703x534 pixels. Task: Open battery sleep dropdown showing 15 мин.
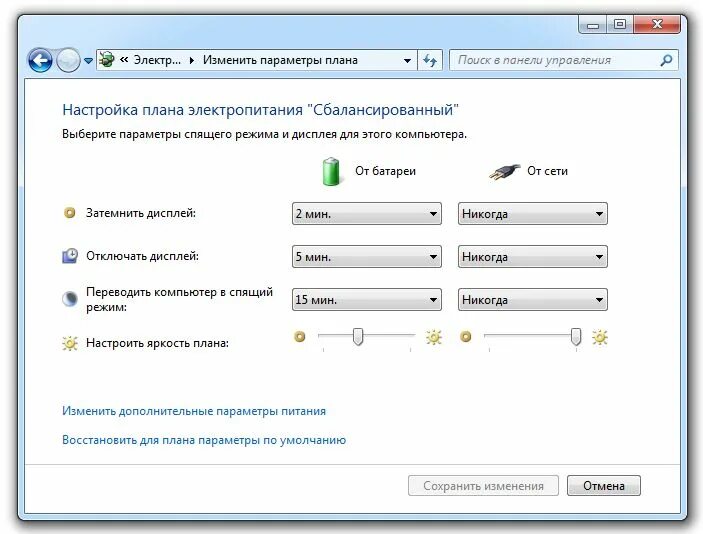coord(367,300)
